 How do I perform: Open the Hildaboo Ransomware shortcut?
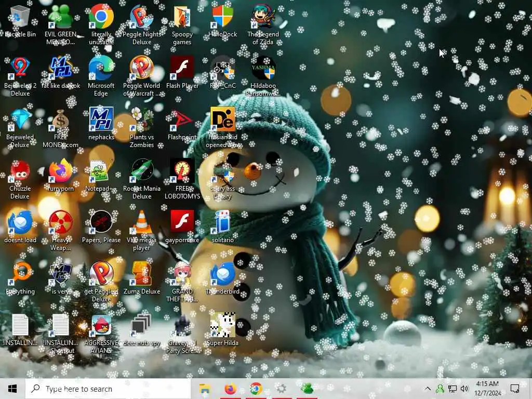point(263,76)
